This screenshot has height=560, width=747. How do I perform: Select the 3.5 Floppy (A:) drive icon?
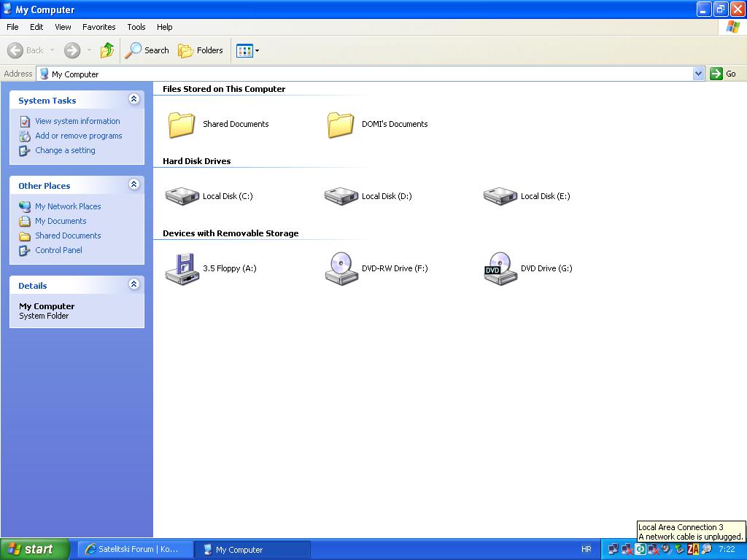click(182, 268)
